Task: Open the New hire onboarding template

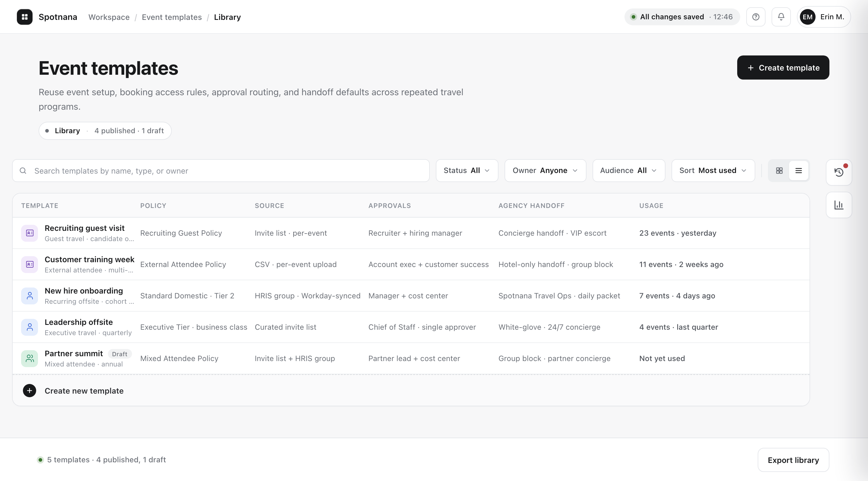Action: [x=84, y=291]
